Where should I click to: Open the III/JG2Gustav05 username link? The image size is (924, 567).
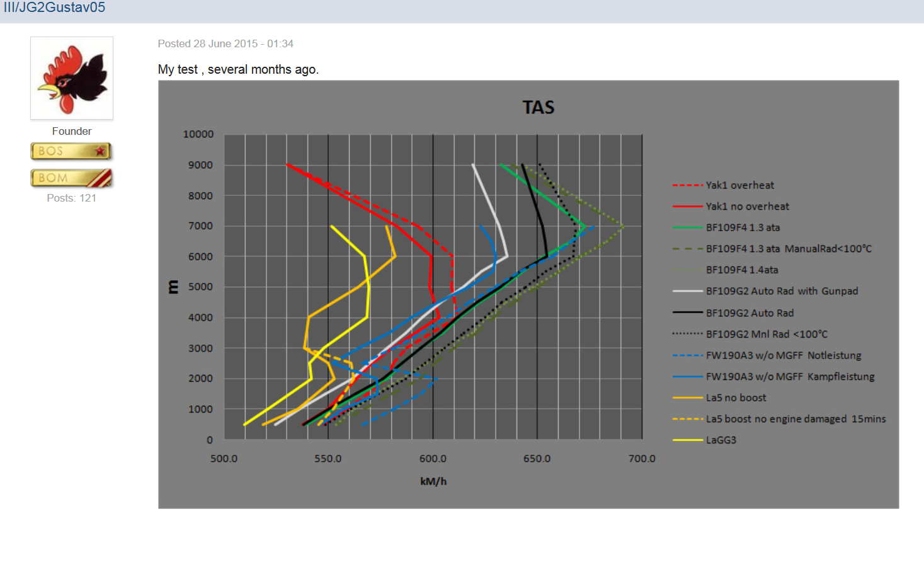[54, 8]
